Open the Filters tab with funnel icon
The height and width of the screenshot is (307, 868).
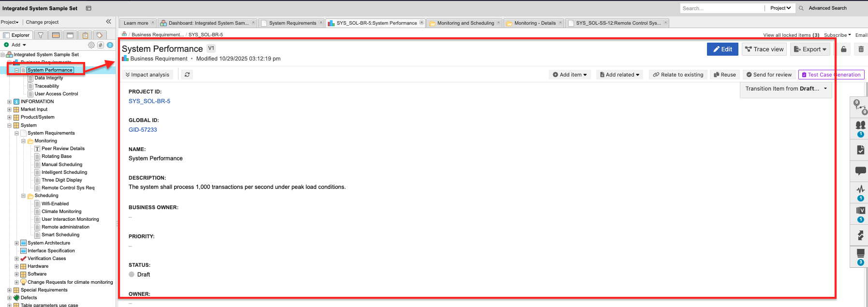point(41,35)
